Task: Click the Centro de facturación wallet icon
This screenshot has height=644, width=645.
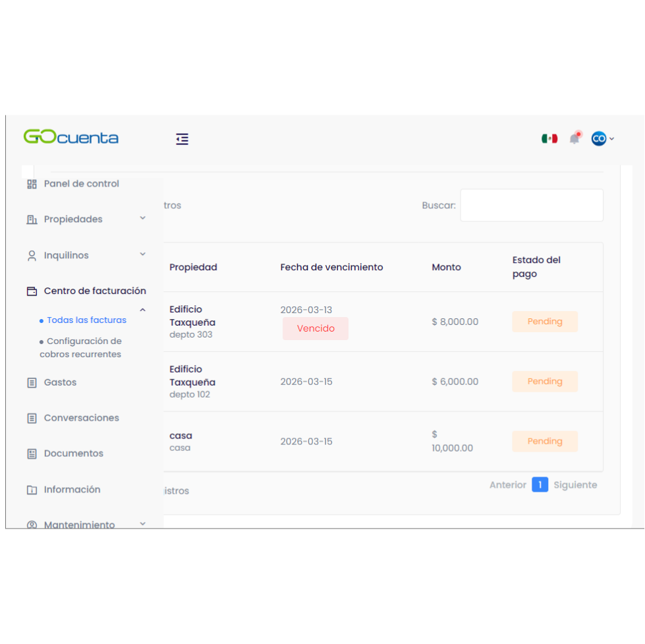Action: (32, 291)
